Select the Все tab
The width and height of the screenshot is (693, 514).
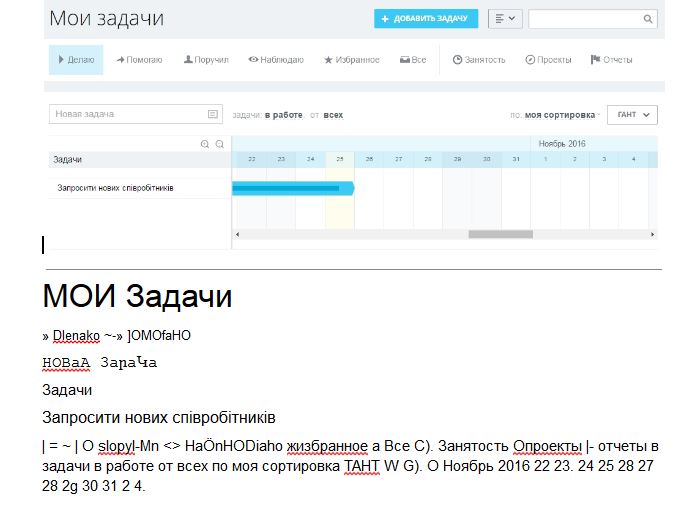413,60
